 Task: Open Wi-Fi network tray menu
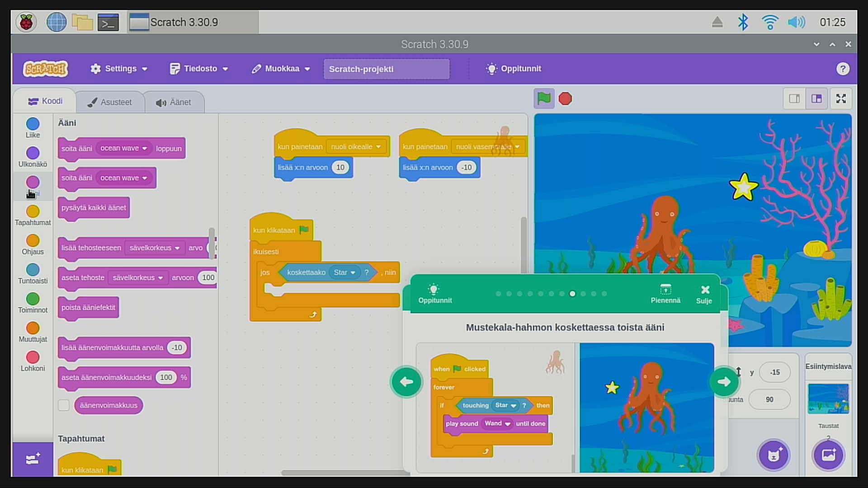click(x=769, y=22)
